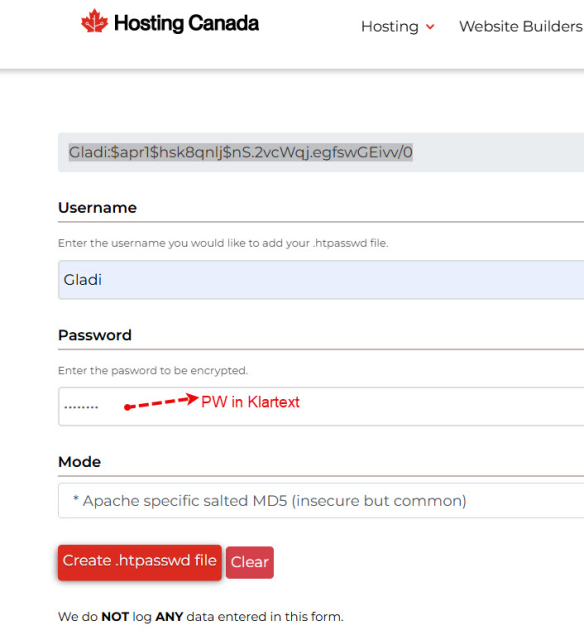
Task: Click the Clear button
Action: (250, 562)
